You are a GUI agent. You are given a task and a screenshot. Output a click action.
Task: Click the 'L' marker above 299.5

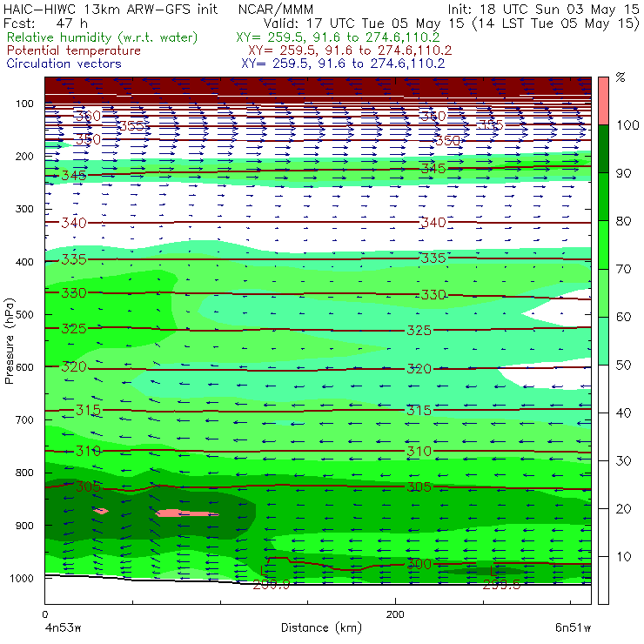pos(494,570)
